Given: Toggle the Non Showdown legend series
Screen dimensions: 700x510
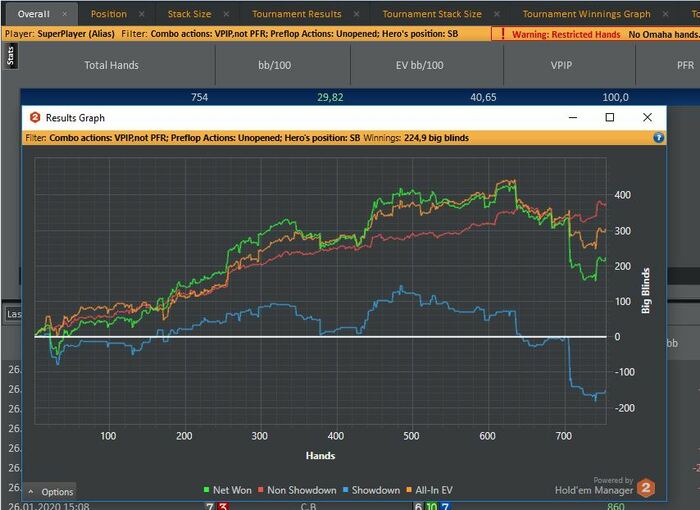Looking at the screenshot, I should [x=297, y=490].
